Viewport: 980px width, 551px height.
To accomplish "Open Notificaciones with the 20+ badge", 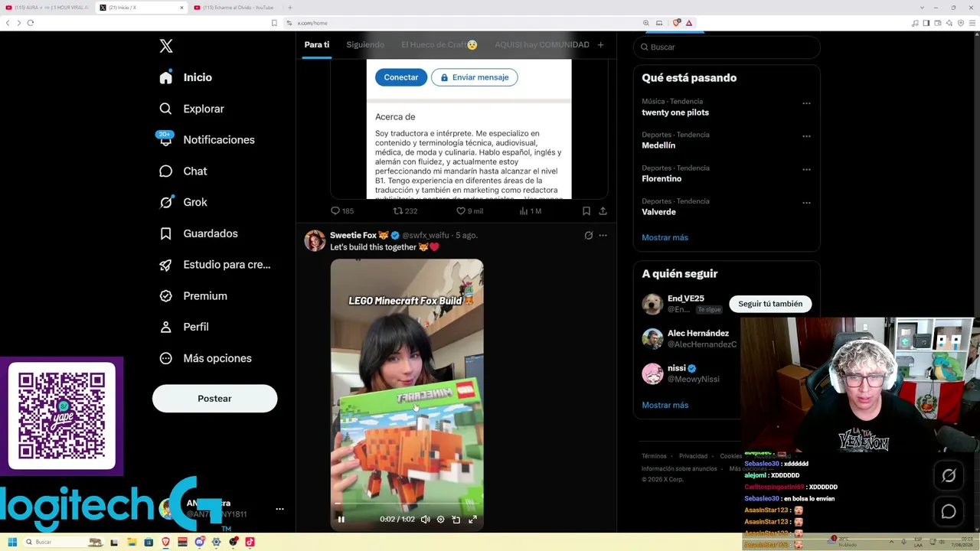I will coord(207,139).
